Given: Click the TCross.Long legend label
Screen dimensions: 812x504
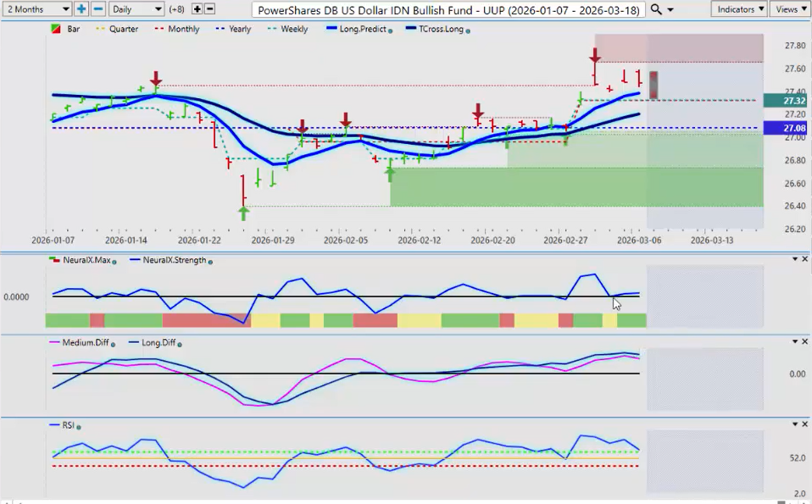Looking at the screenshot, I should [x=438, y=29].
